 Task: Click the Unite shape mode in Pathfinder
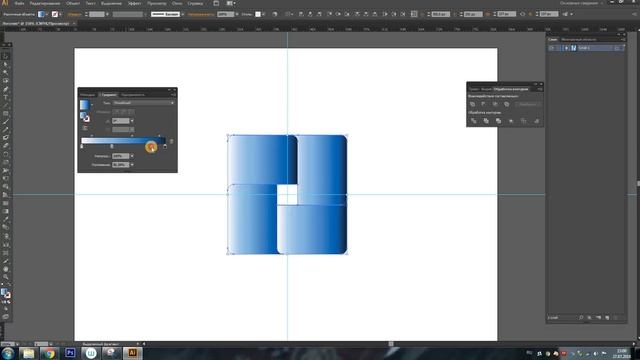click(x=473, y=104)
